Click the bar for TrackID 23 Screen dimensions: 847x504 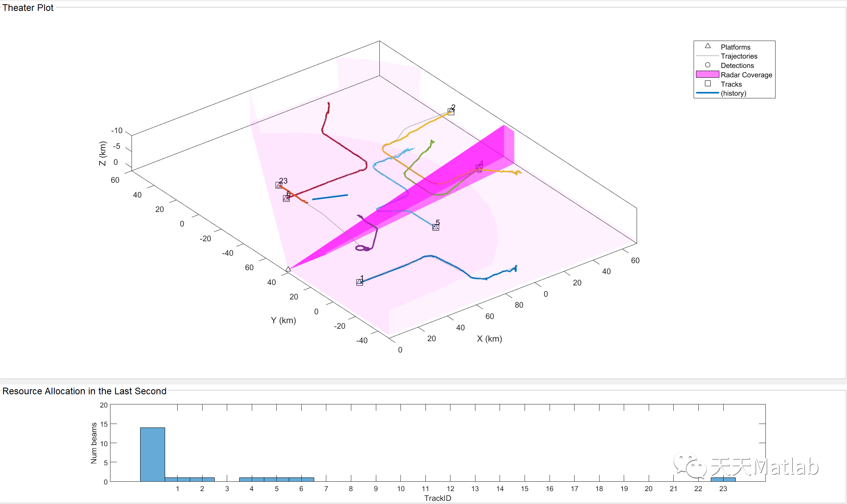pyautogui.click(x=723, y=479)
